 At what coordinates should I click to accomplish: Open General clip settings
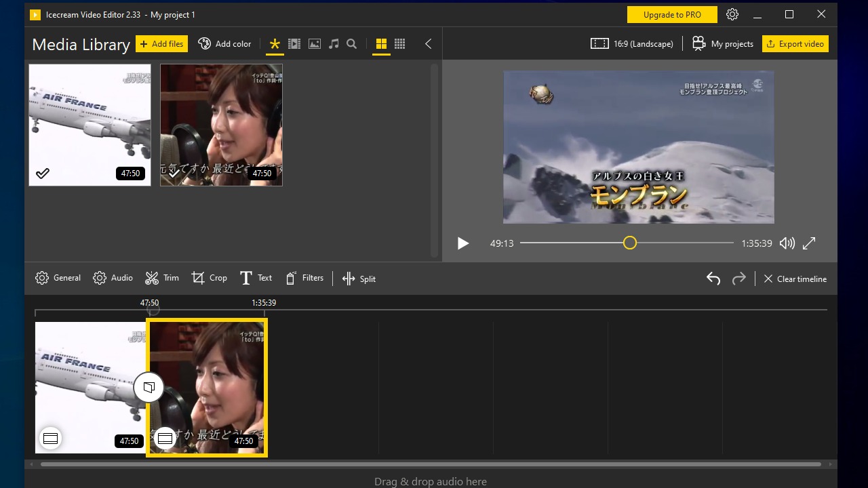[x=58, y=278]
